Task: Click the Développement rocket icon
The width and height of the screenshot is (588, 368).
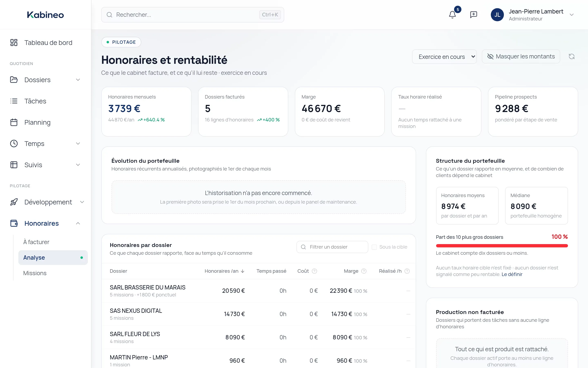Action: click(14, 202)
